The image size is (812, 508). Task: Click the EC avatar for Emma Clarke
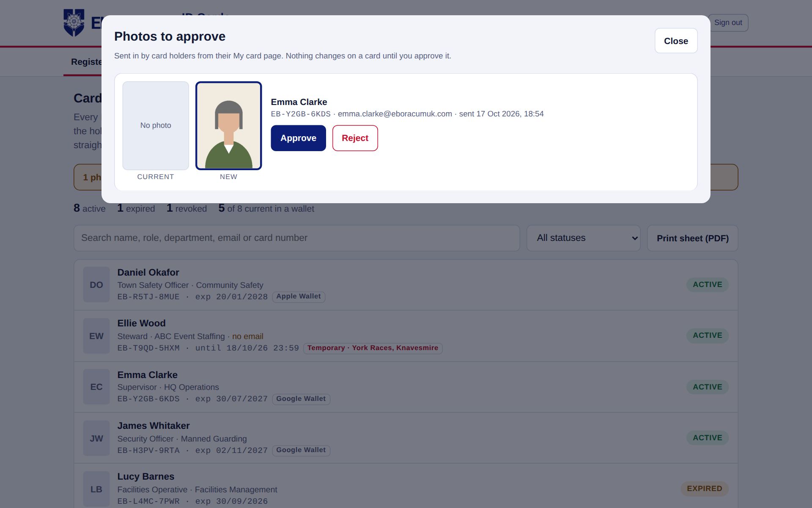click(x=96, y=387)
